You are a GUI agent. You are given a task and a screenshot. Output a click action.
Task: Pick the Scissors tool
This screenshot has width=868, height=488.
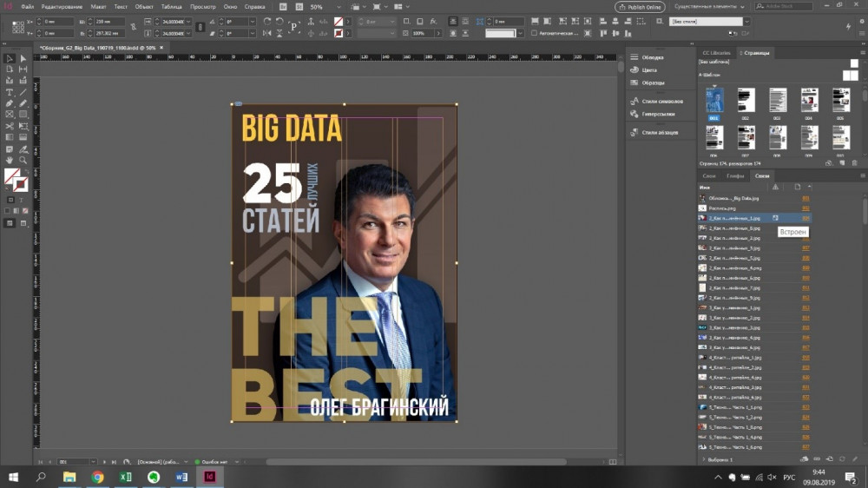click(10, 126)
